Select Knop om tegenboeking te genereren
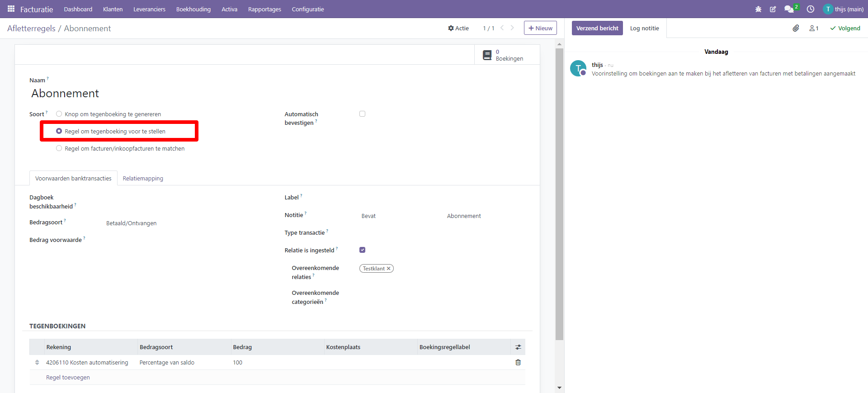 pyautogui.click(x=59, y=114)
